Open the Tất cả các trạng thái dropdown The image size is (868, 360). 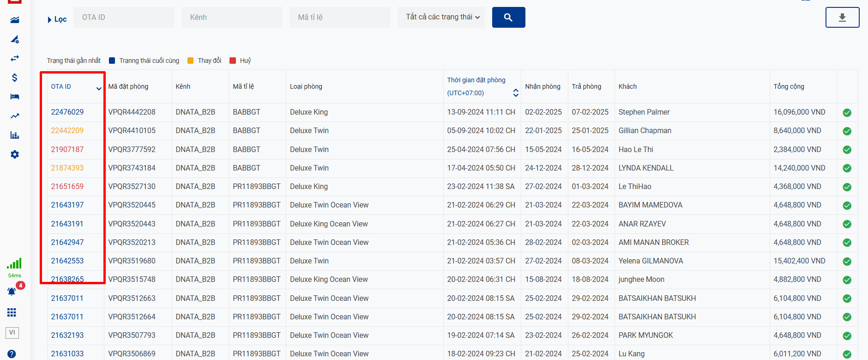441,18
